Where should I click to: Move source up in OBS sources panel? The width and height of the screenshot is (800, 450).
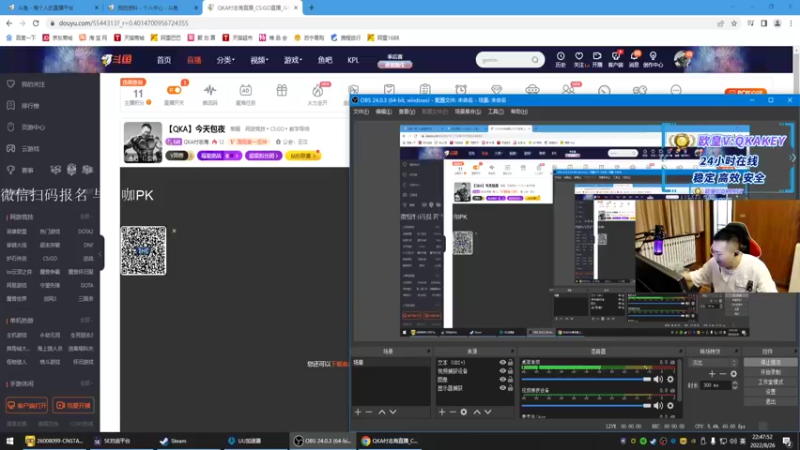coord(477,412)
